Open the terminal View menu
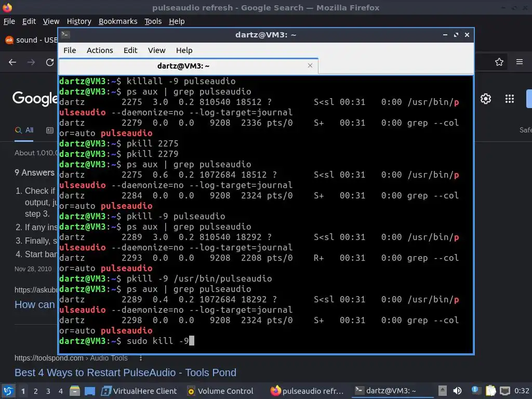 click(x=156, y=50)
